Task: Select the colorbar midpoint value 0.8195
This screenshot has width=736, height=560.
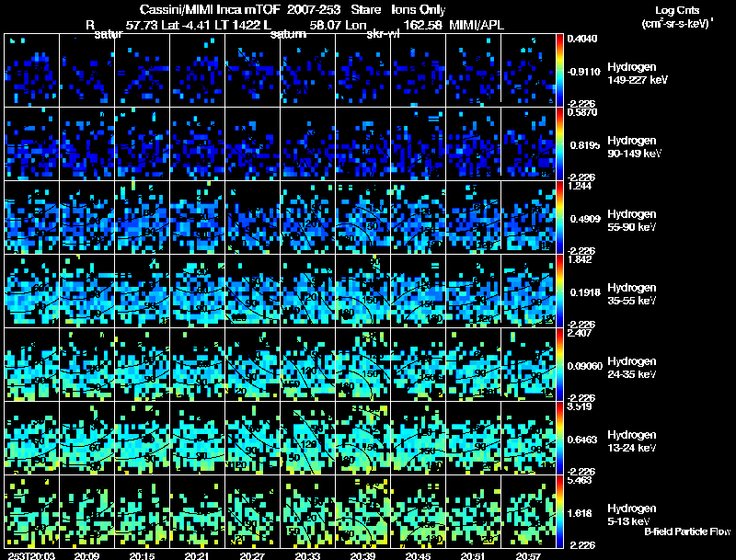Action: point(585,145)
